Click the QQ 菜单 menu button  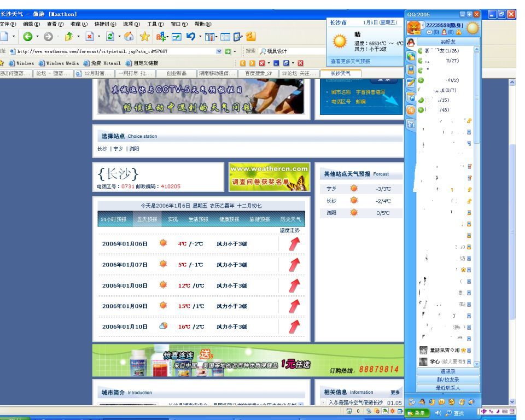419,412
